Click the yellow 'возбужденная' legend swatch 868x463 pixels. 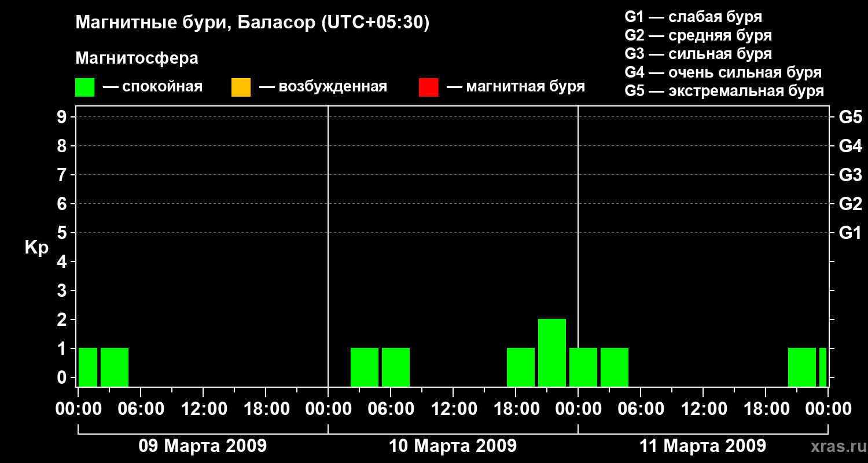coord(241,87)
